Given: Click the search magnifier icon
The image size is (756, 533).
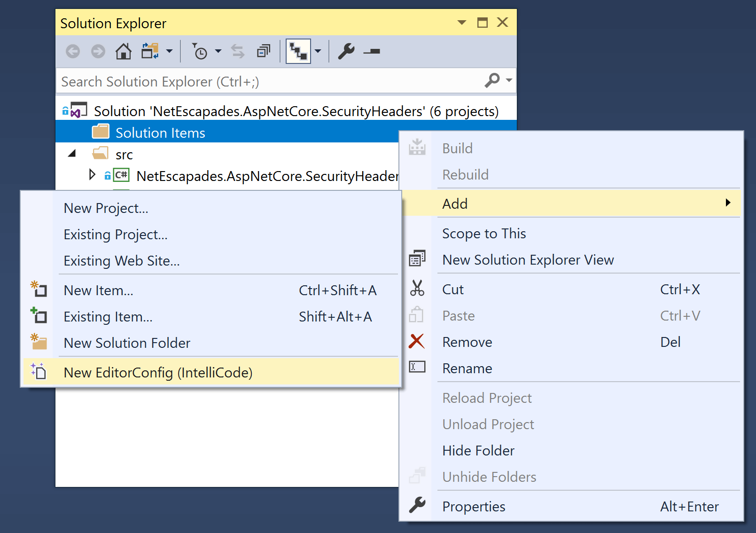Looking at the screenshot, I should (492, 80).
